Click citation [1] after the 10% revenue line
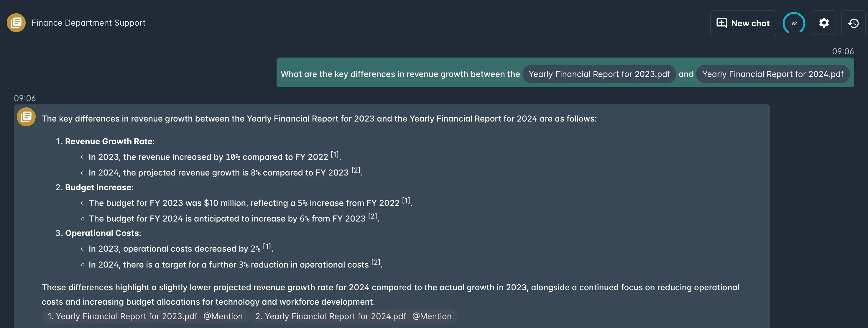This screenshot has height=328, width=868. tap(335, 154)
